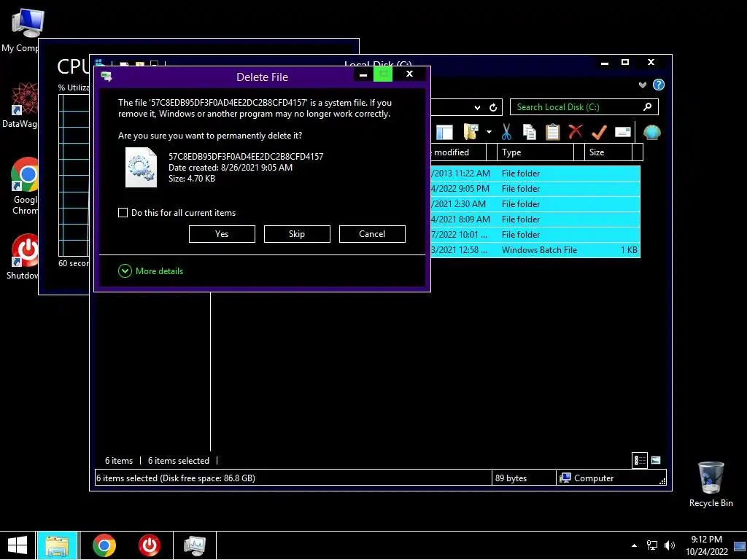The width and height of the screenshot is (747, 560).
Task: Open Classic Shell settings shell icon
Action: [651, 132]
